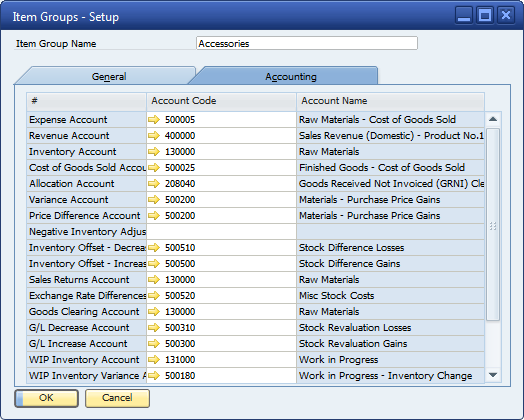Open link arrow beside code 500025
This screenshot has height=420, width=524.
(x=154, y=167)
